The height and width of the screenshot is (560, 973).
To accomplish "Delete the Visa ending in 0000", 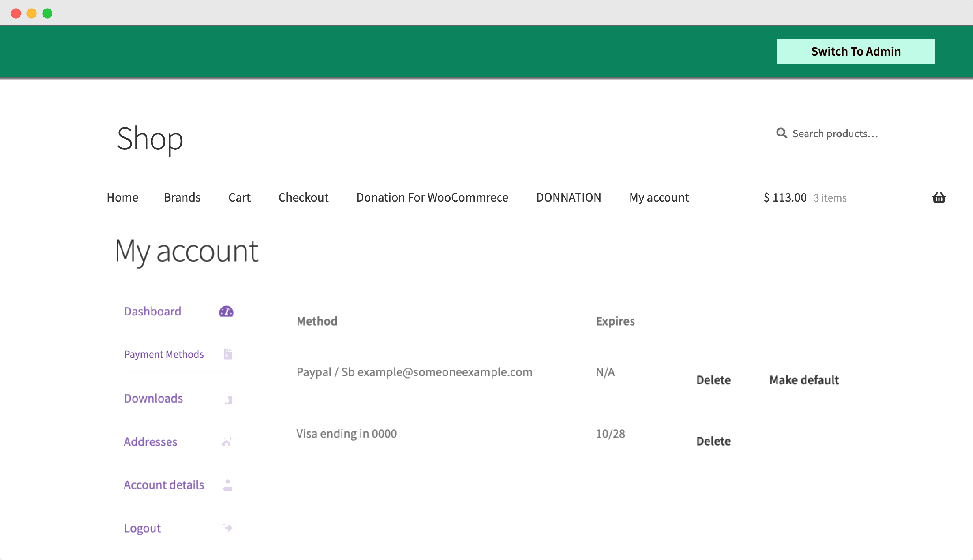I will pyautogui.click(x=713, y=441).
